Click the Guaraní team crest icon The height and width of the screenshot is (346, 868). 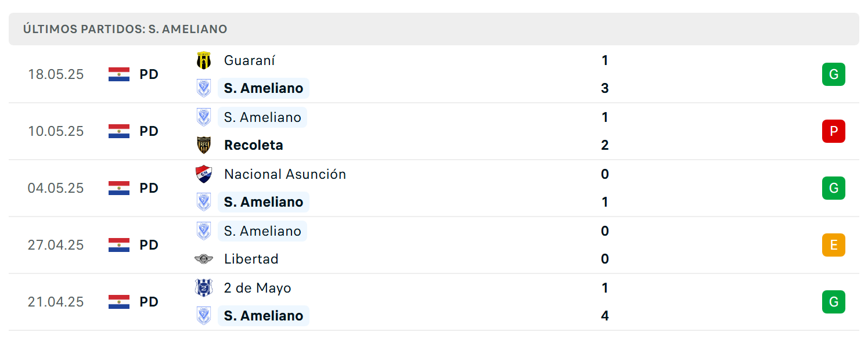[x=204, y=60]
